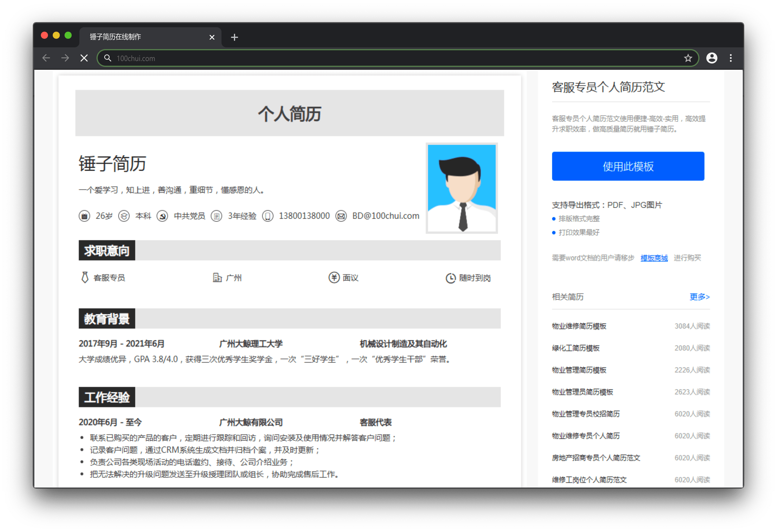777x532 pixels.
Task: Click the browser forward arrow
Action: 65,58
